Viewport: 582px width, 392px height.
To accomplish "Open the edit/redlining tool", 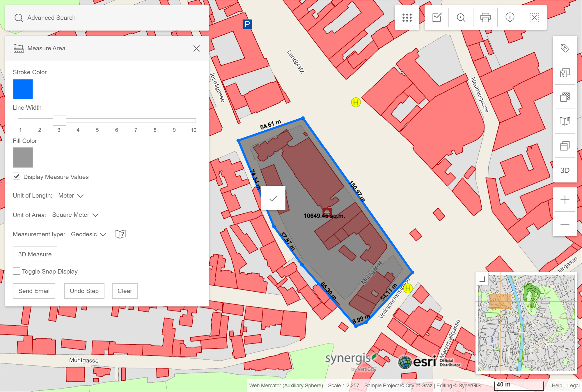I will click(436, 17).
